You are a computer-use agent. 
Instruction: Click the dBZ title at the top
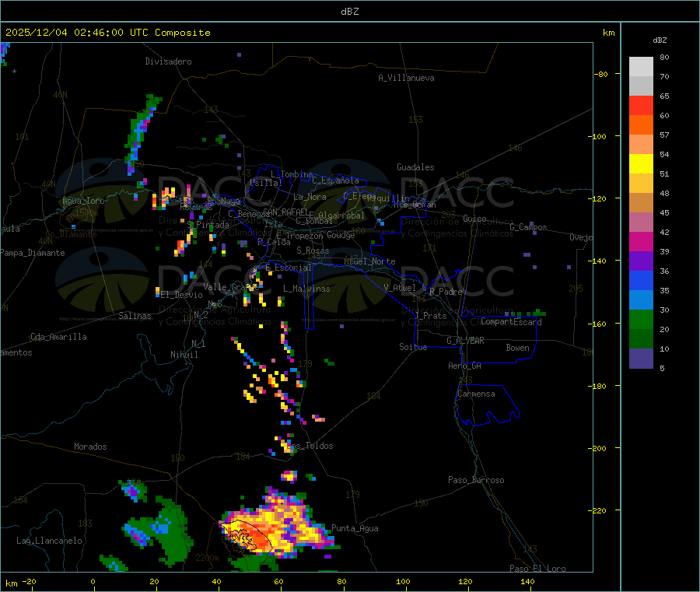349,11
